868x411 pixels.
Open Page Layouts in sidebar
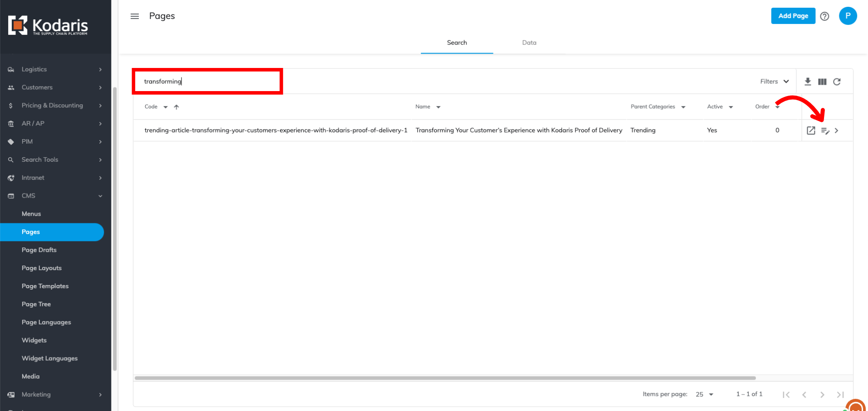coord(42,268)
